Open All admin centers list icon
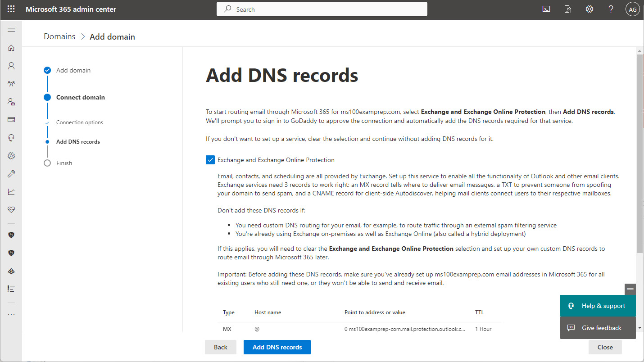The height and width of the screenshot is (362, 644). click(11, 289)
